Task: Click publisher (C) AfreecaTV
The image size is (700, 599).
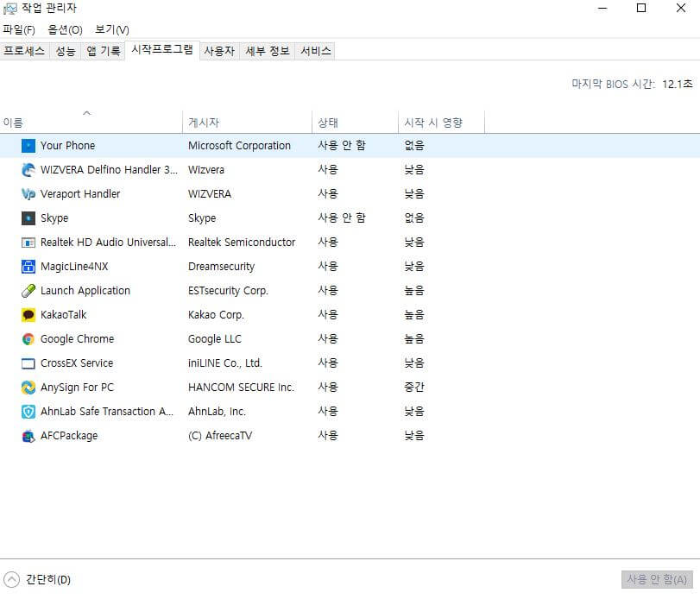Action: [x=220, y=436]
